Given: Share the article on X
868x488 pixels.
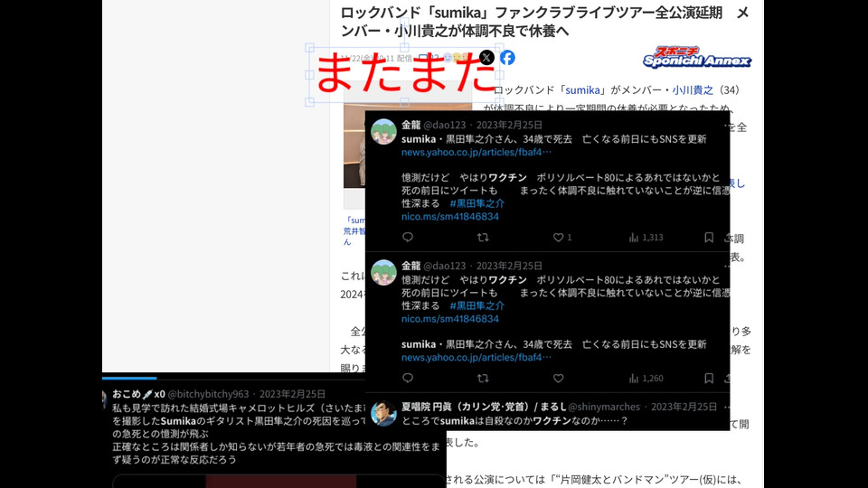Looking at the screenshot, I should point(486,58).
